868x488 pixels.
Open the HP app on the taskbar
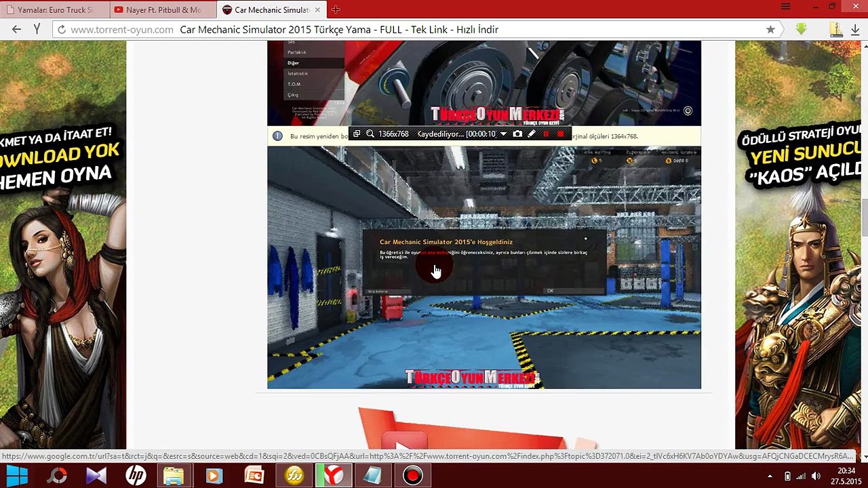pyautogui.click(x=136, y=476)
